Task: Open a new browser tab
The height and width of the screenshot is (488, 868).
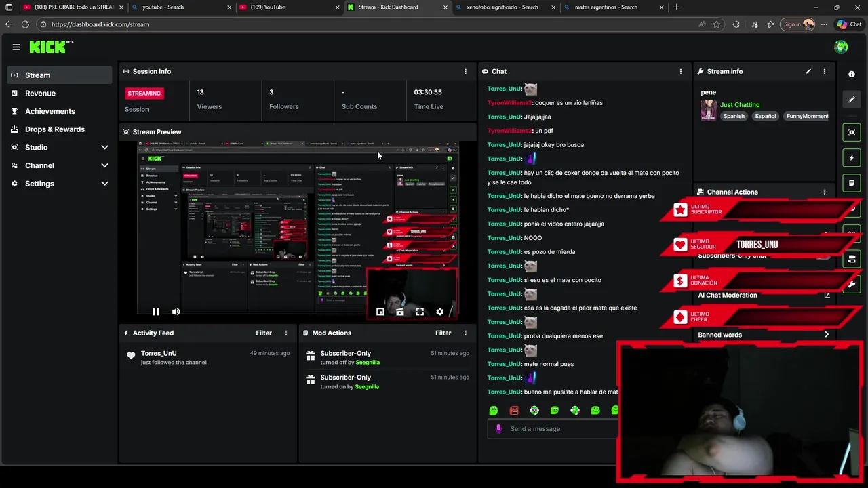Action: [x=676, y=7]
